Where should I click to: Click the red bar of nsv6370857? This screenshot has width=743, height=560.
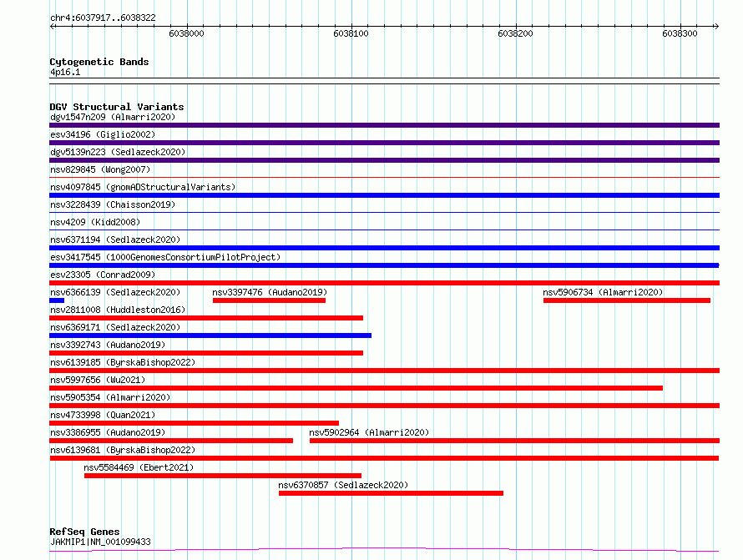point(391,493)
